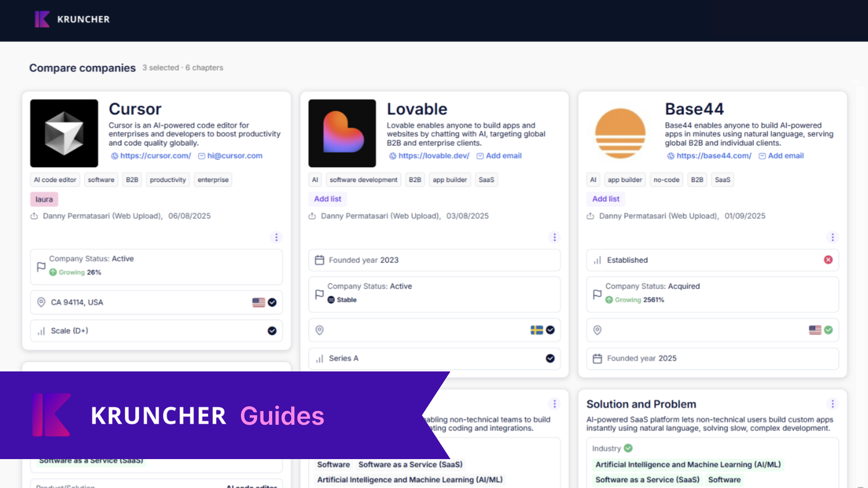
Task: Open Lovable card three-dot menu
Action: [554, 237]
